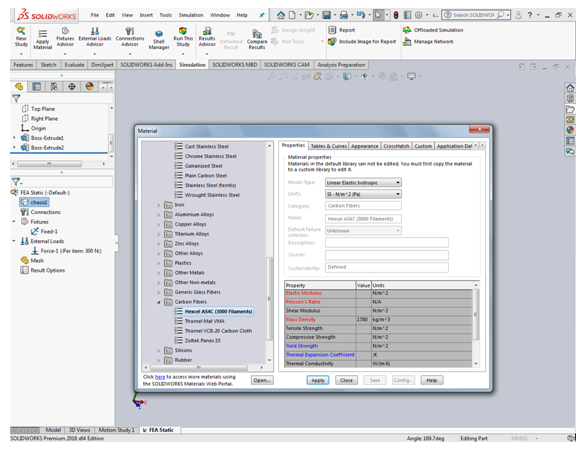The height and width of the screenshot is (451, 585).
Task: Open the Appearances task pane icon
Action: point(570,130)
